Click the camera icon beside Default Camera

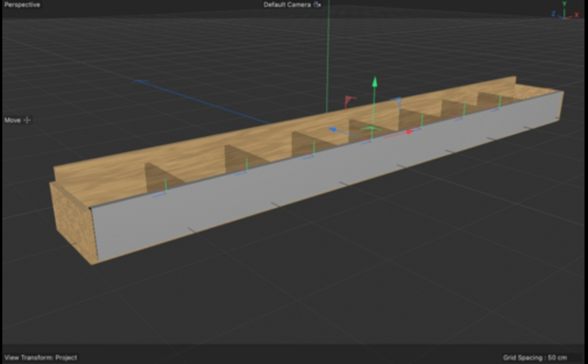(317, 5)
